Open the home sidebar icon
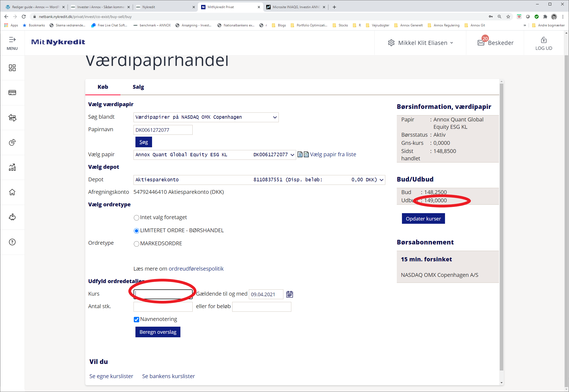Viewport: 569px width, 392px height. coord(12,192)
